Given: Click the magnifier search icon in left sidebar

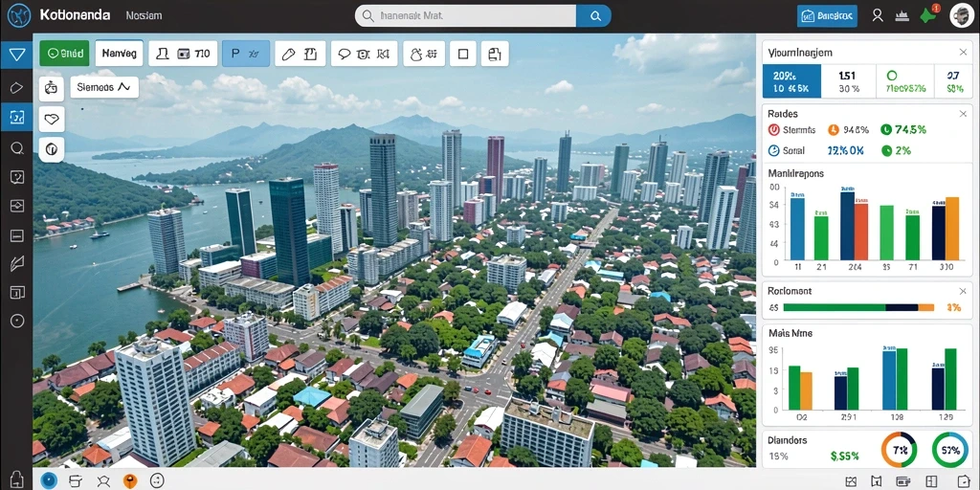Looking at the screenshot, I should [17, 147].
